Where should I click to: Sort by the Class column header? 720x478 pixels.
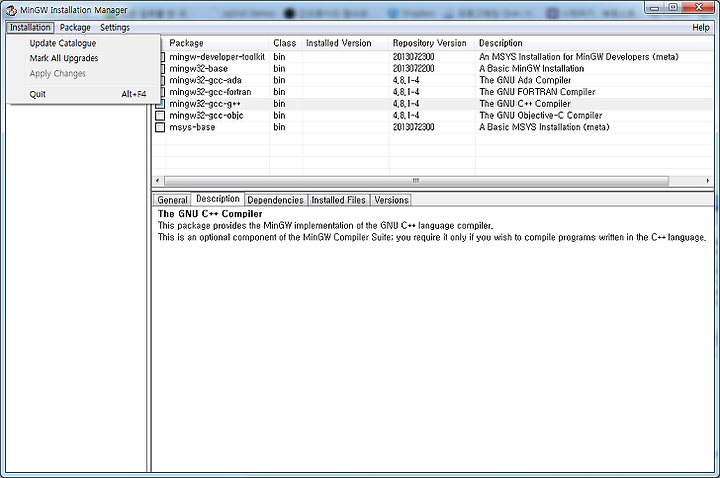point(286,43)
